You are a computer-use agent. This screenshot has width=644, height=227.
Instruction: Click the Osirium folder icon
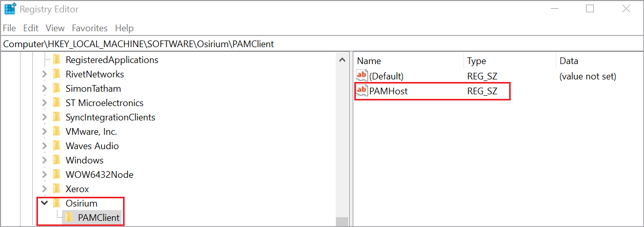pos(57,203)
